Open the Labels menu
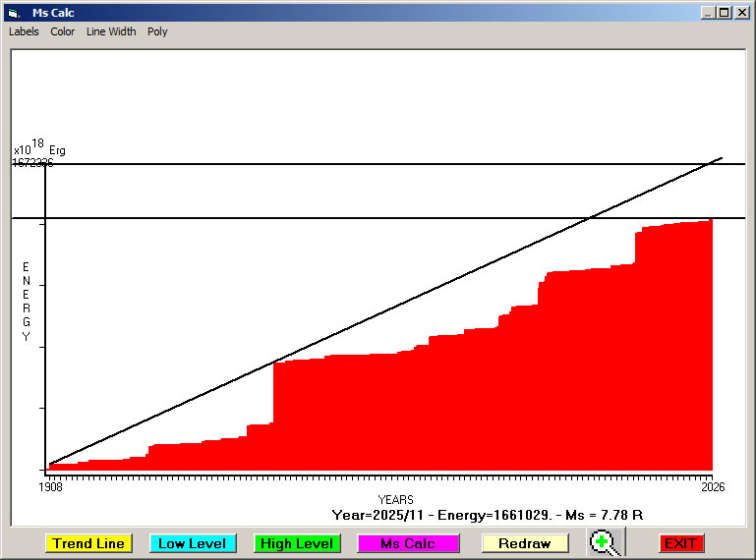Screen dimensions: 756x560 click(x=24, y=31)
